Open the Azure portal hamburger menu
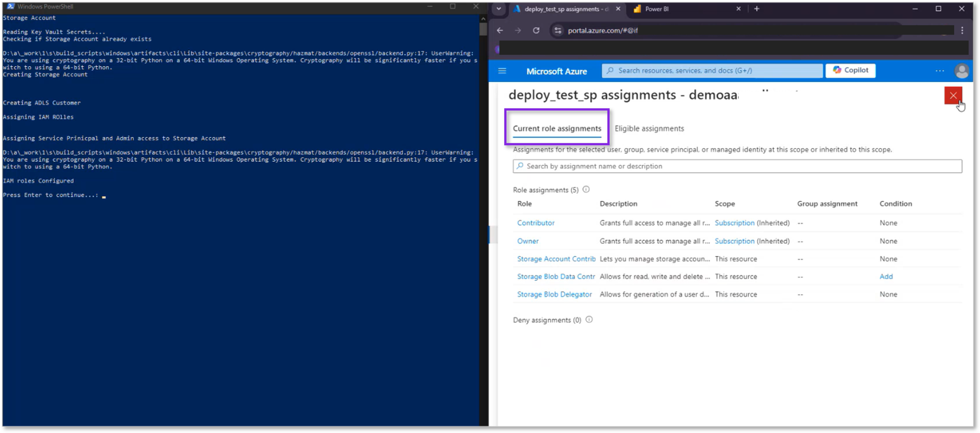Viewport: 980px width, 433px height. [x=502, y=71]
